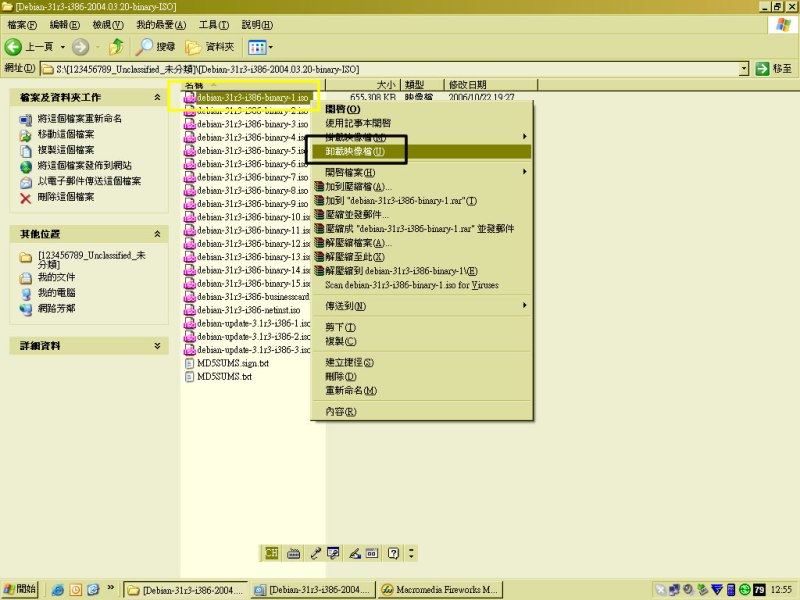Click the Up one level folder icon
Viewport: 800px width, 600px height.
point(117,47)
